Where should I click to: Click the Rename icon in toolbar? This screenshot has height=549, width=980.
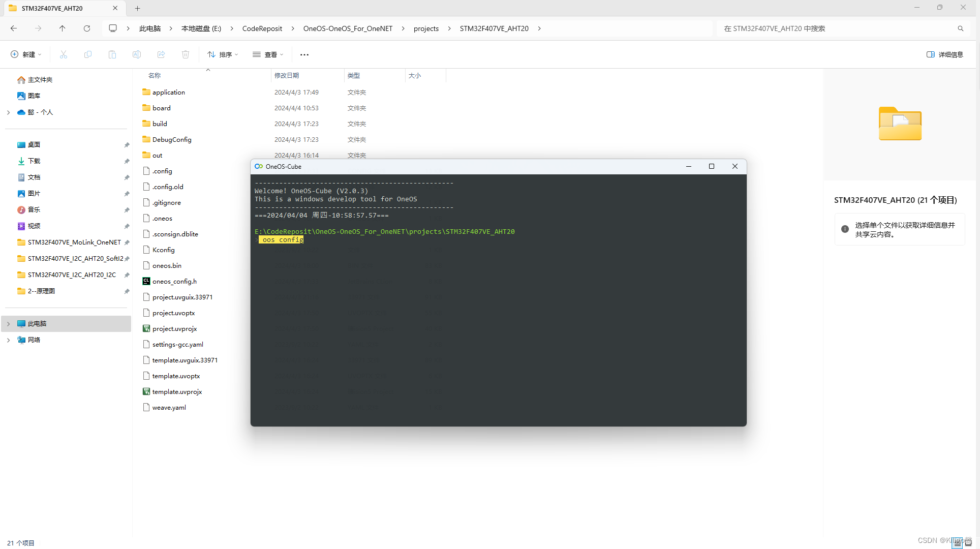(137, 54)
